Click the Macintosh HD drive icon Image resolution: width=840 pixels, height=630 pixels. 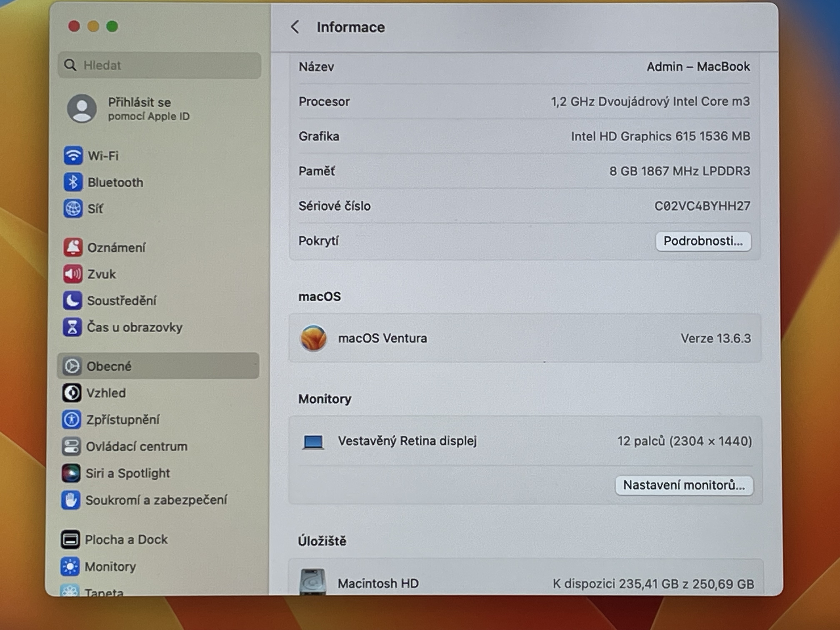pos(312,581)
